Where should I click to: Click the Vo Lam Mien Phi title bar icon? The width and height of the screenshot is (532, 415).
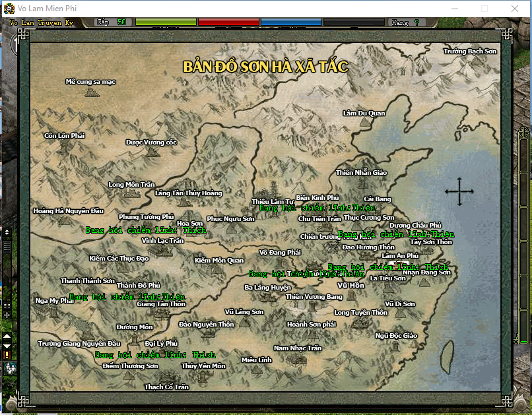click(x=9, y=9)
